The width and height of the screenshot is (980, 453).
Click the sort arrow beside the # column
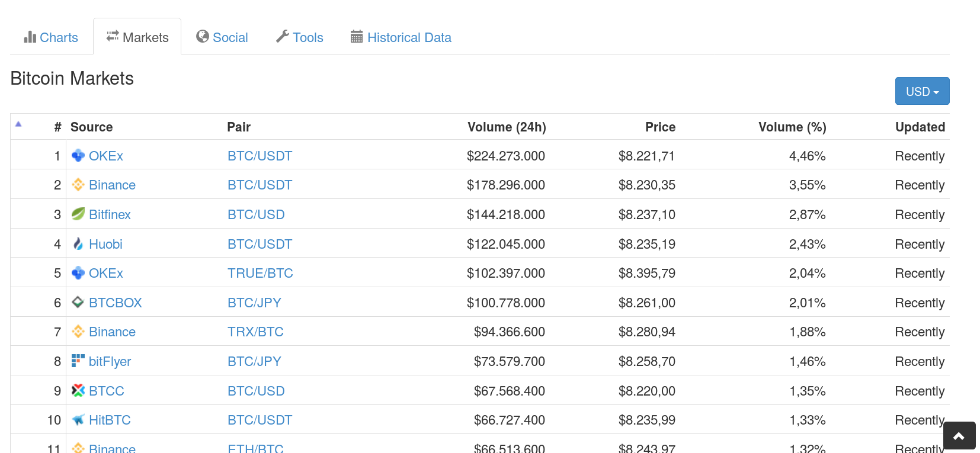click(18, 124)
